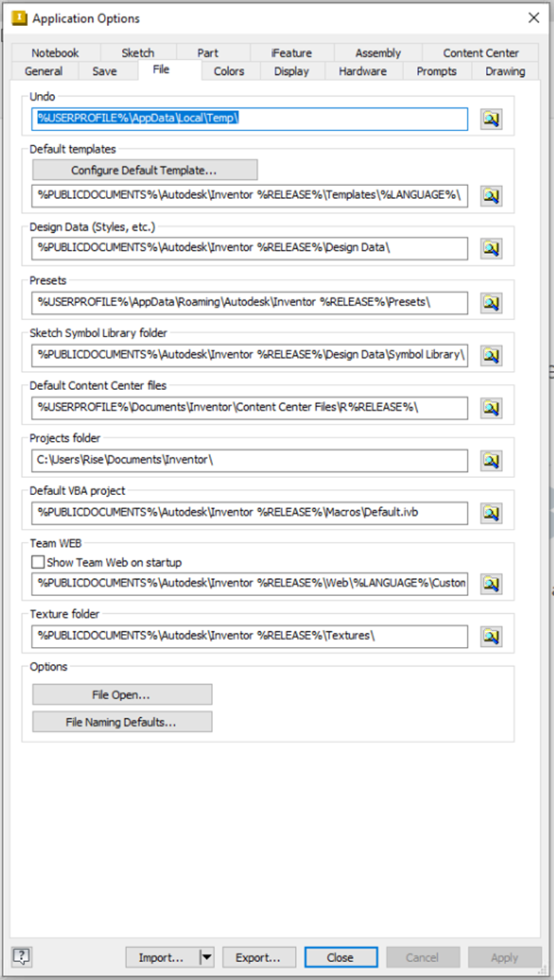
Task: Expand the Import button dropdown arrow
Action: [207, 957]
